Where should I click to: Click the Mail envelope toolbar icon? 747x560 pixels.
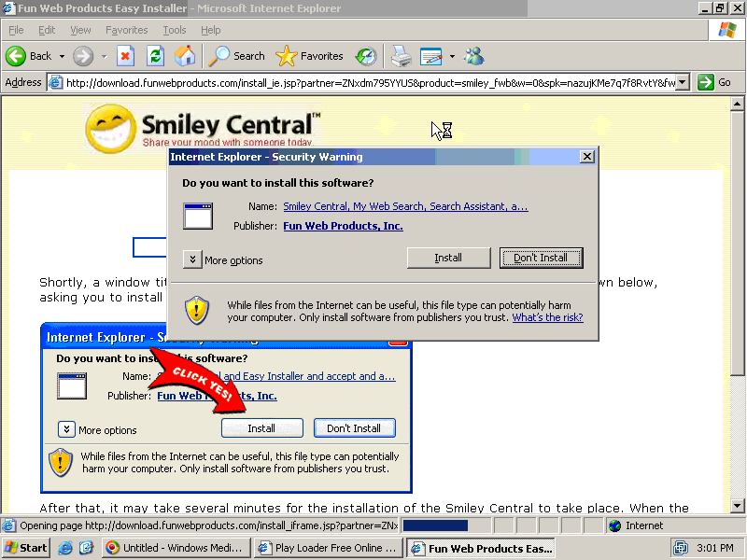(x=431, y=56)
